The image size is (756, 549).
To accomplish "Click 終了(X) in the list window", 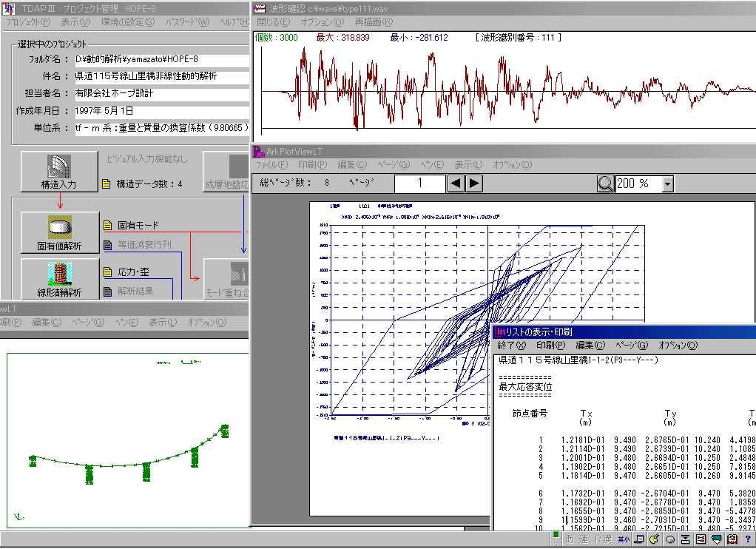I will 512,346.
